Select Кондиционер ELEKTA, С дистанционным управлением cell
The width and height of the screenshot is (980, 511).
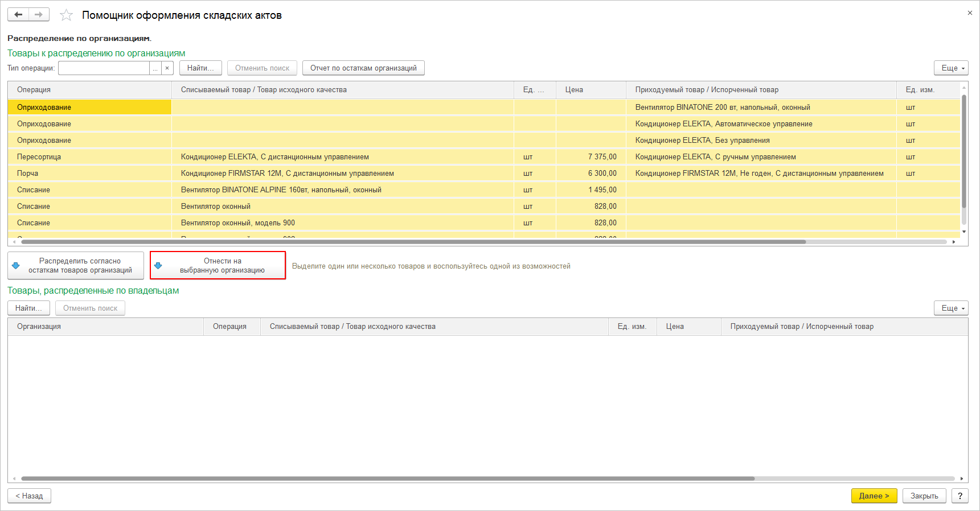(x=343, y=157)
